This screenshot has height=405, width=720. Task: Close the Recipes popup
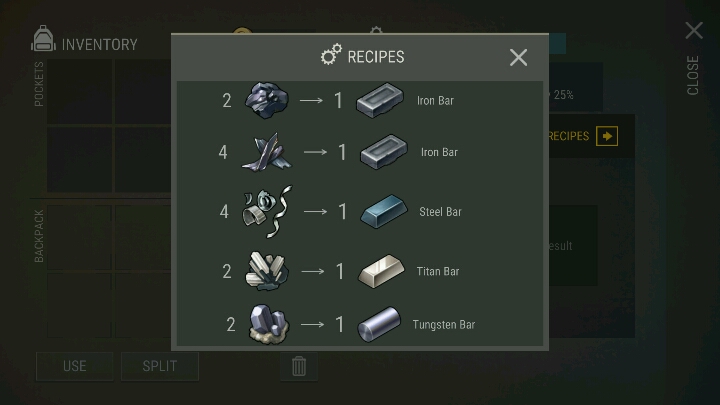(518, 57)
